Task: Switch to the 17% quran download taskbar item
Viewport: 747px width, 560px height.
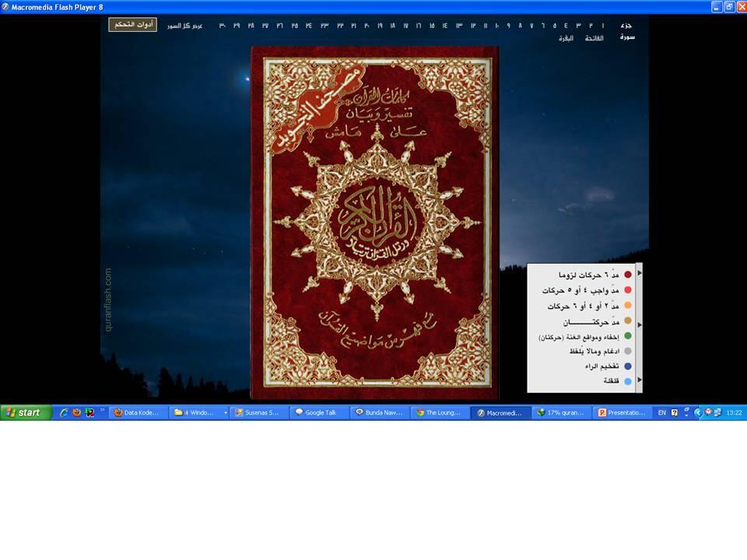Action: [562, 413]
